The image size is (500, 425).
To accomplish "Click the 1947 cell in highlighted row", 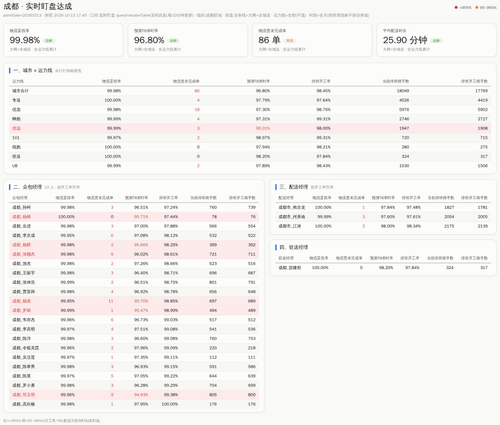I will (x=404, y=128).
